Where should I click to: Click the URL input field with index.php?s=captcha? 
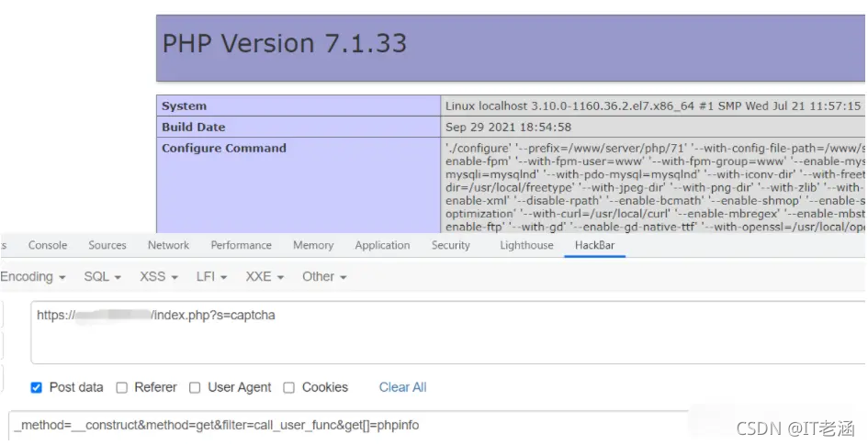coord(448,332)
